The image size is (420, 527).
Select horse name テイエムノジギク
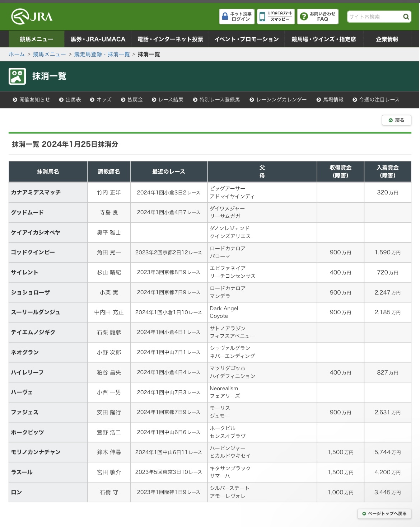click(33, 332)
